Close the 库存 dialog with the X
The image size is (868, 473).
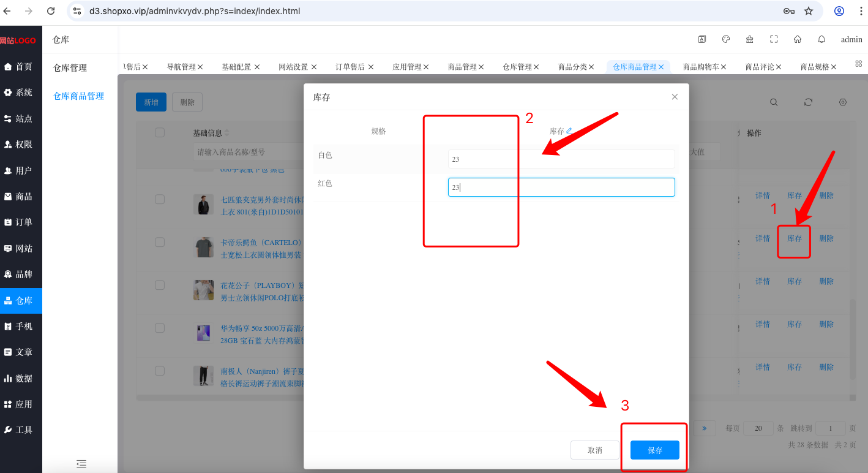675,97
